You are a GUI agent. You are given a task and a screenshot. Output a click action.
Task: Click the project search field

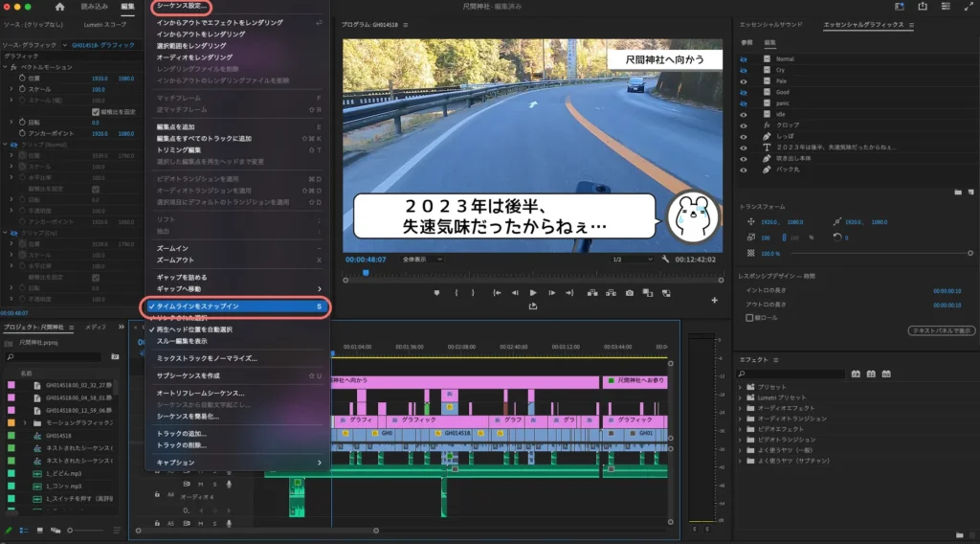click(x=55, y=356)
